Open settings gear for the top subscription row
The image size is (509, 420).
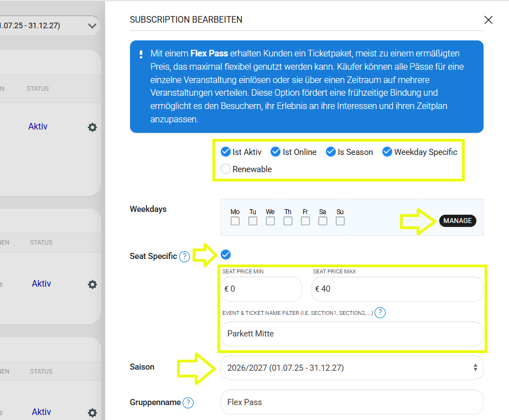[x=92, y=127]
